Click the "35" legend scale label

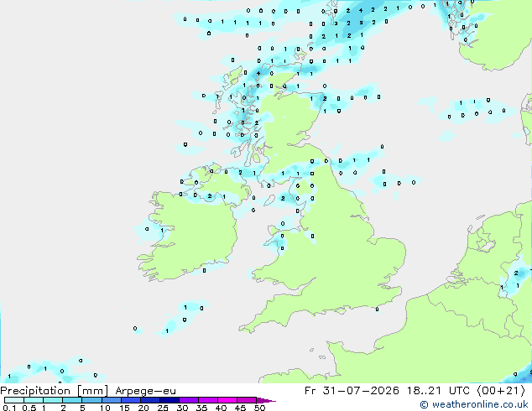(x=201, y=408)
